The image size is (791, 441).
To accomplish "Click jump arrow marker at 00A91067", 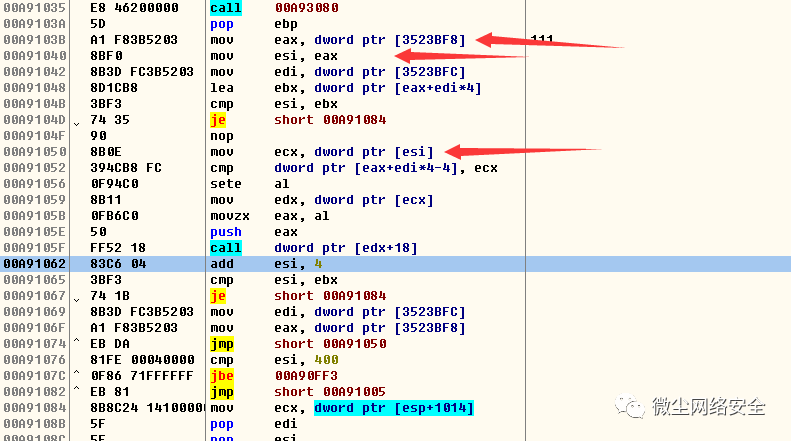I will (x=77, y=300).
